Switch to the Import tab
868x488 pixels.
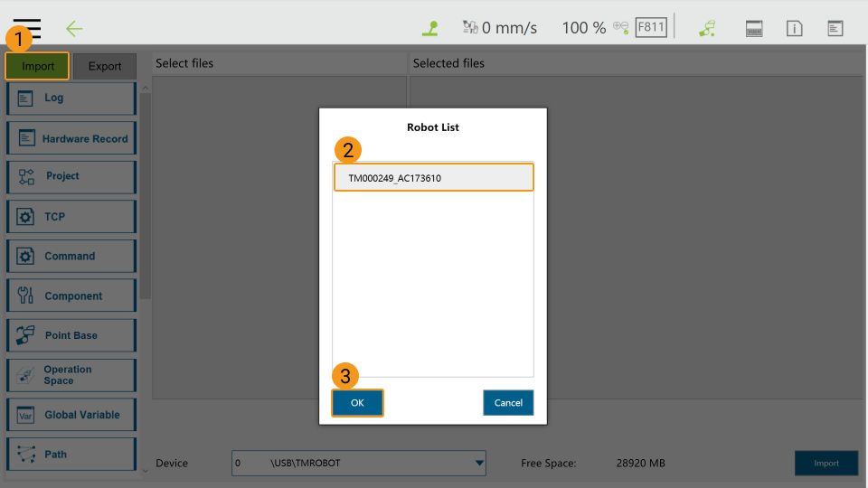pyautogui.click(x=38, y=66)
